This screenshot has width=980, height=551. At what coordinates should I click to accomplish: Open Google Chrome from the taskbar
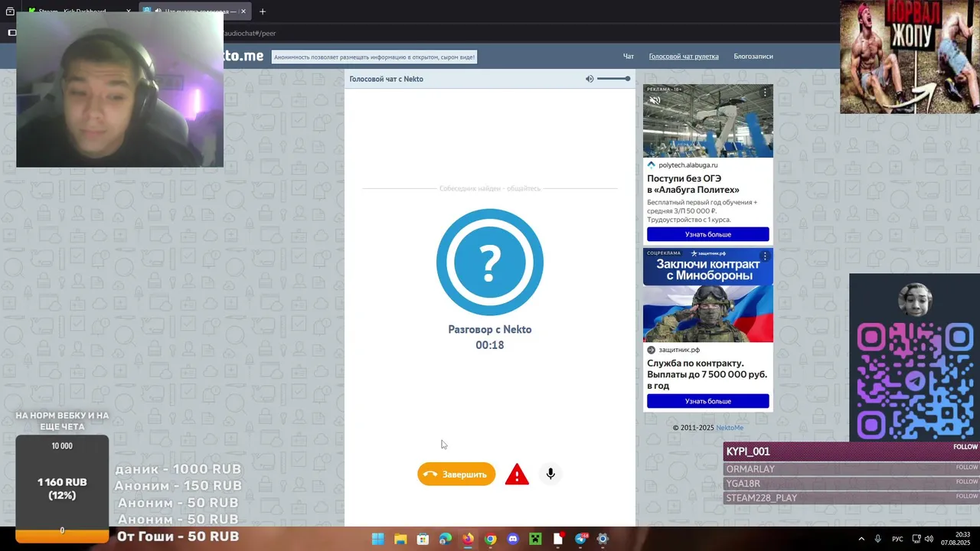(491, 539)
